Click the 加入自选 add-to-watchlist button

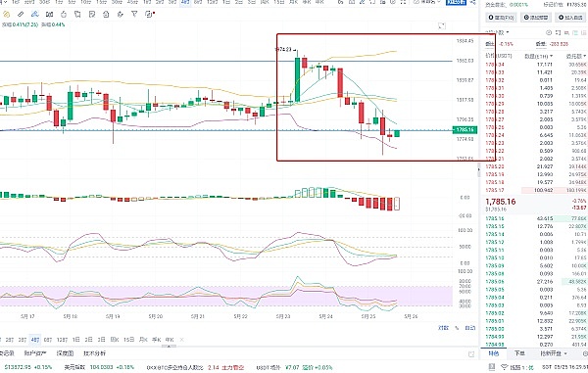(570, 18)
